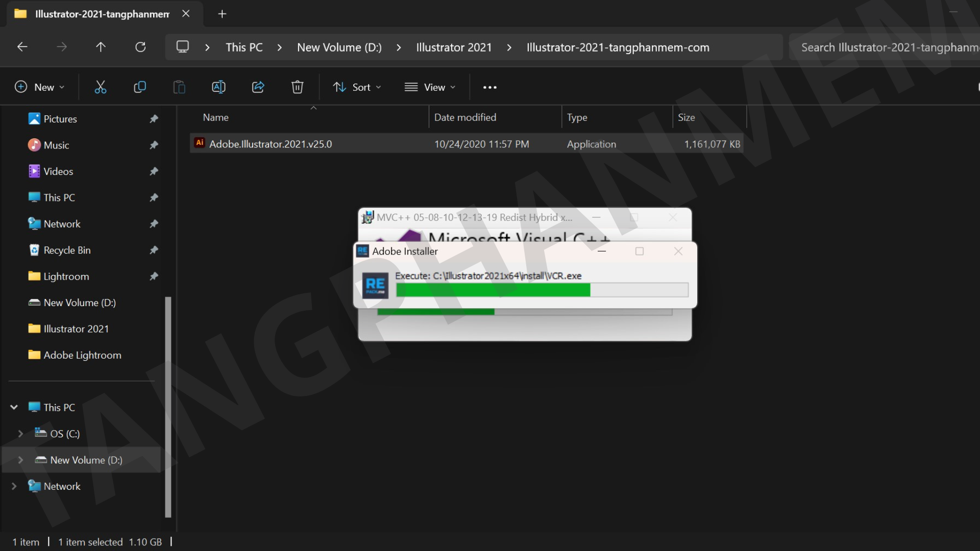Click Illustrator-2021-tangphanmem-com breadcrumb

coord(618,47)
